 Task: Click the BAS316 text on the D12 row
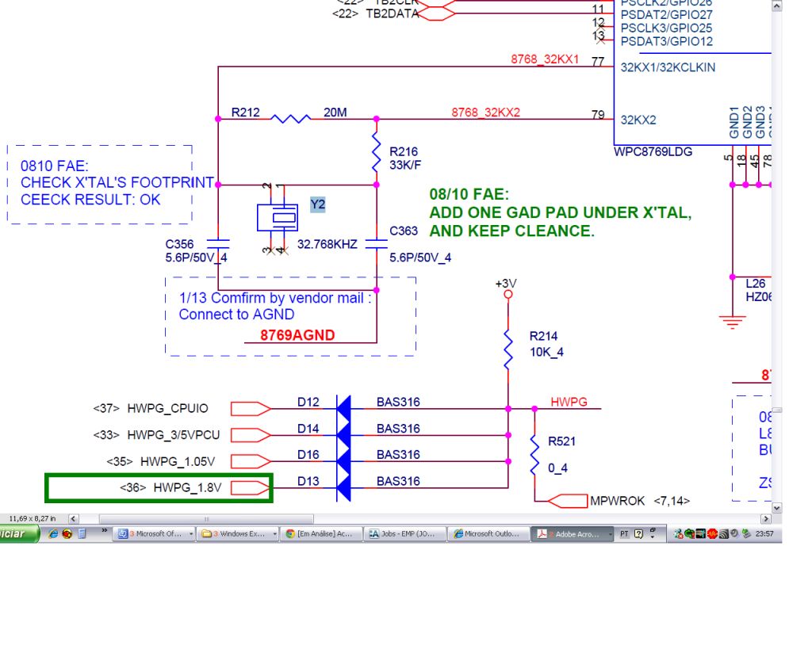(x=398, y=402)
